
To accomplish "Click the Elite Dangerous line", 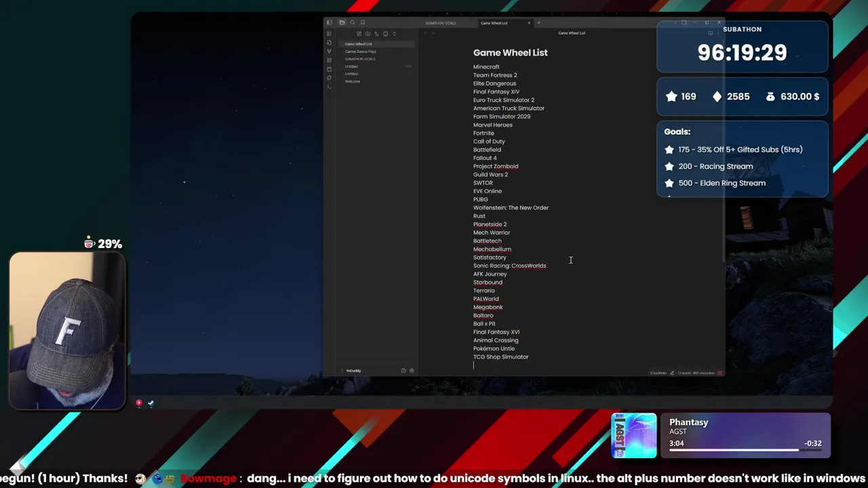I will coord(494,83).
